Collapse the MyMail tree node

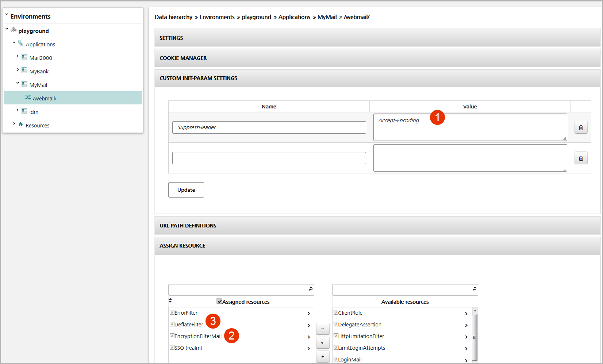pos(18,83)
